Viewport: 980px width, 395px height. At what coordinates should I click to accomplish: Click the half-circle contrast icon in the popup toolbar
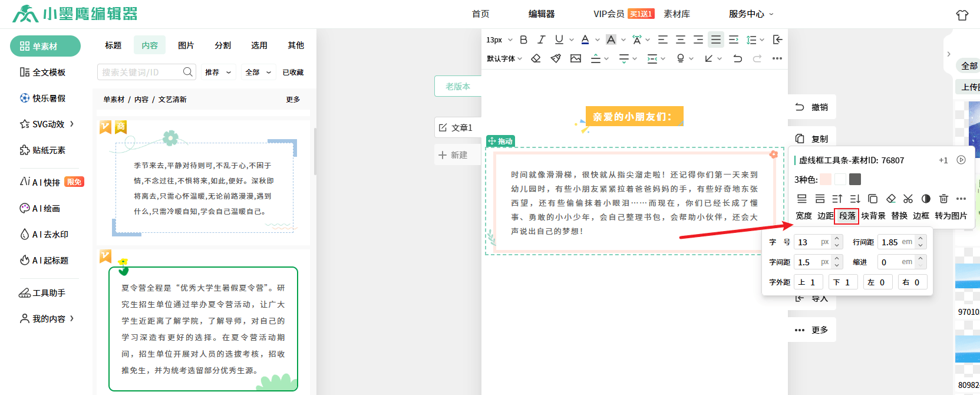pos(926,199)
